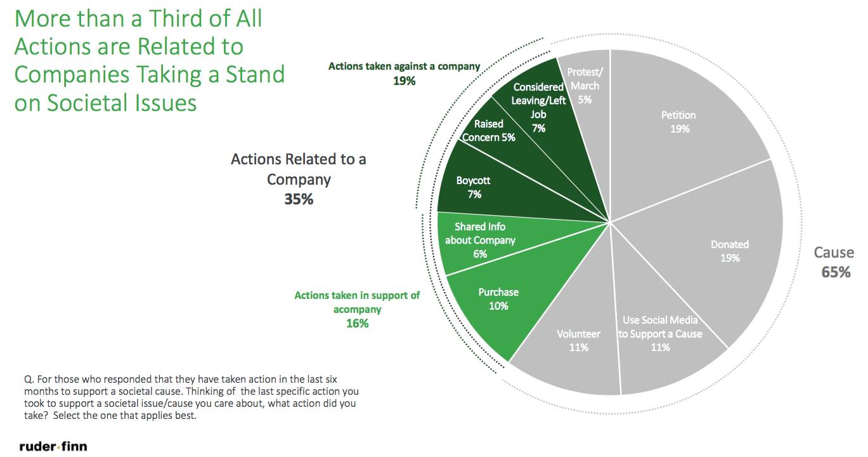Image resolution: width=868 pixels, height=457 pixels.
Task: Click 'Actions taken against a company' label
Action: click(404, 66)
